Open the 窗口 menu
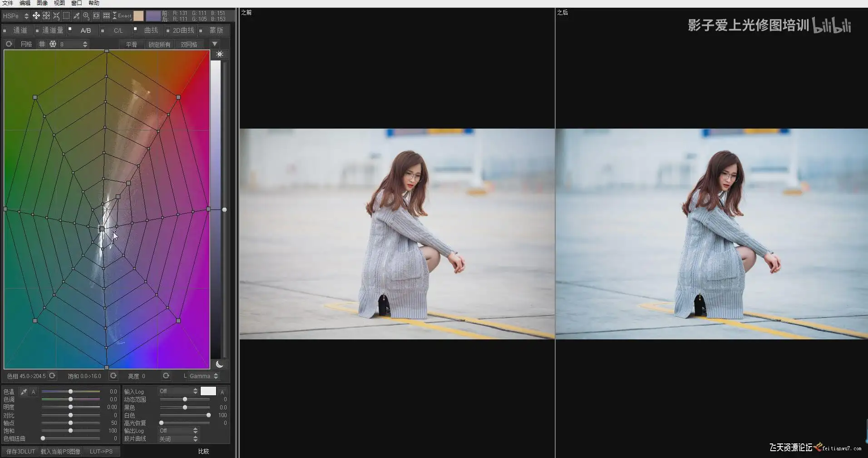The height and width of the screenshot is (458, 868). pyautogui.click(x=77, y=3)
